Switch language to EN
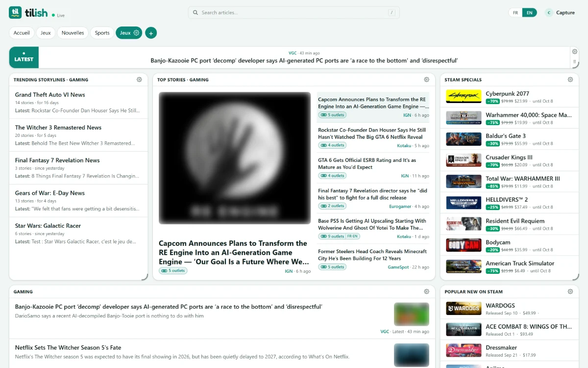This screenshot has height=368, width=588. 530,13
